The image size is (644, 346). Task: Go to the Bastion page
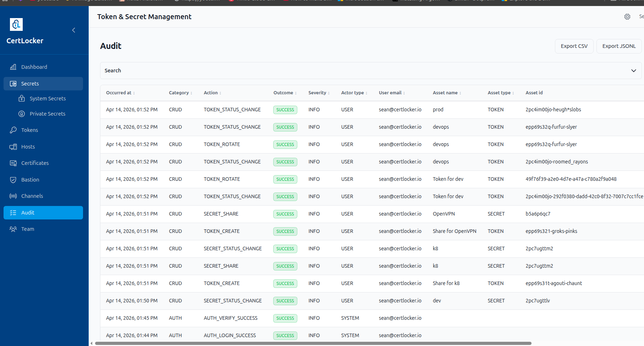tap(43, 180)
